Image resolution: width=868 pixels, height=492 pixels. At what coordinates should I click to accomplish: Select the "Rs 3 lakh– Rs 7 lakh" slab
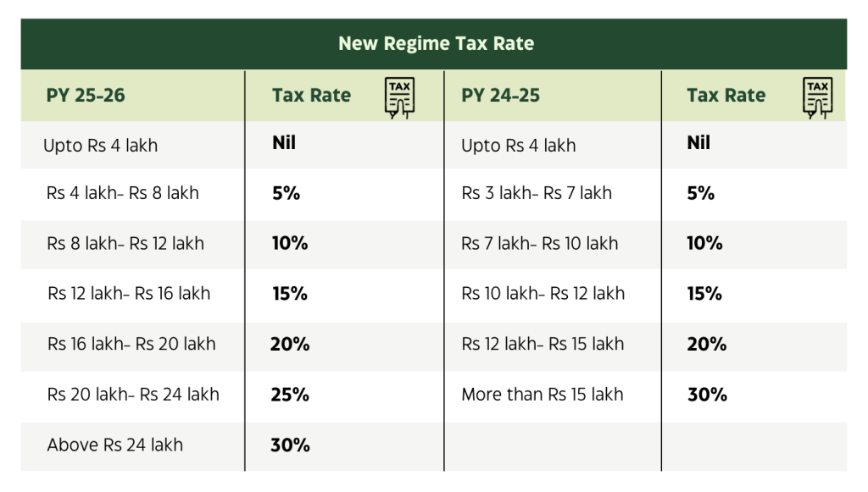click(537, 193)
